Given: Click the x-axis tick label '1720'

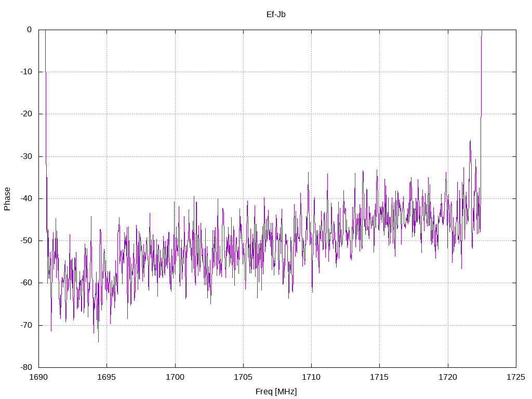Looking at the screenshot, I should click(x=448, y=377).
